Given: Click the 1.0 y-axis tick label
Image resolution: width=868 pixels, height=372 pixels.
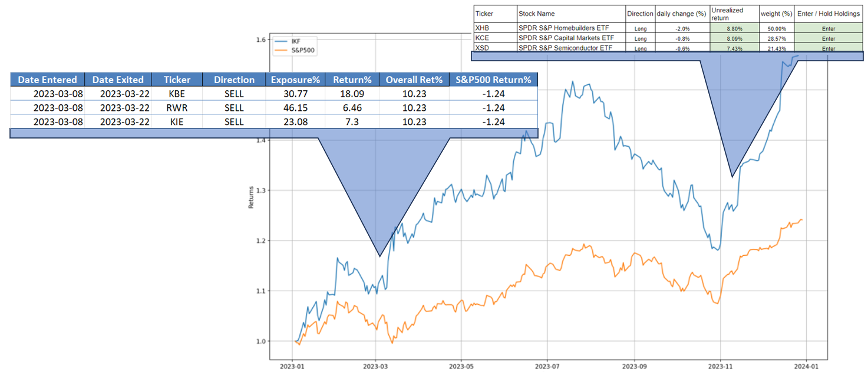Looking at the screenshot, I should point(260,341).
